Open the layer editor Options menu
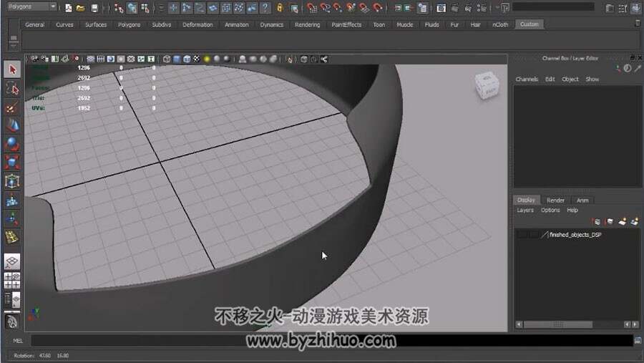This screenshot has width=644, height=363. click(550, 210)
